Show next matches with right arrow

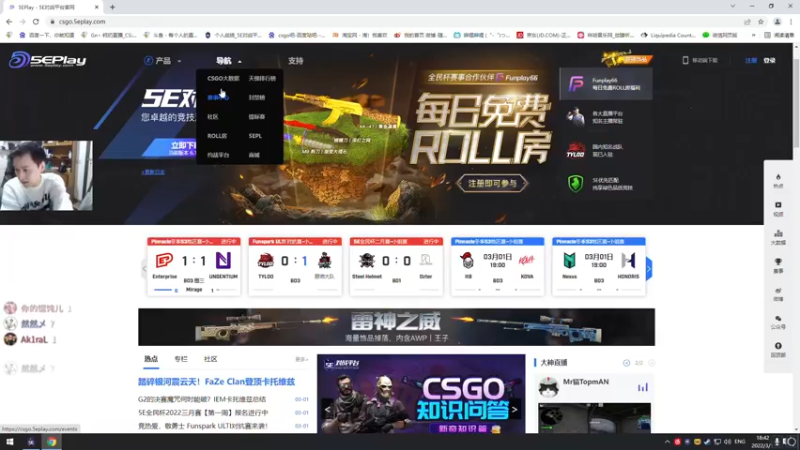649,268
